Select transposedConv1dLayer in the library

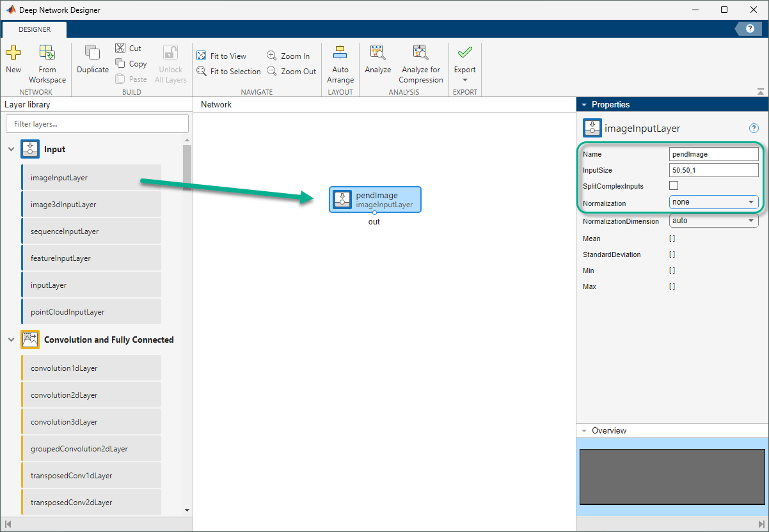(x=91, y=476)
